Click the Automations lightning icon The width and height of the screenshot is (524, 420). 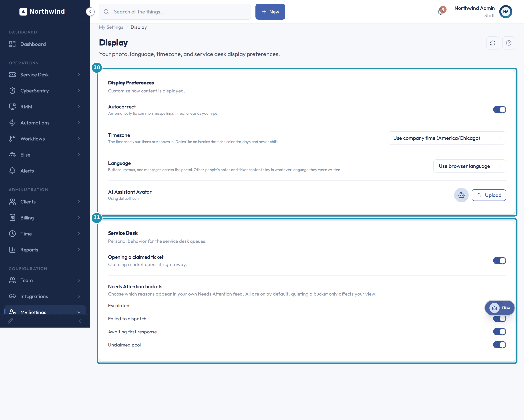(12, 123)
